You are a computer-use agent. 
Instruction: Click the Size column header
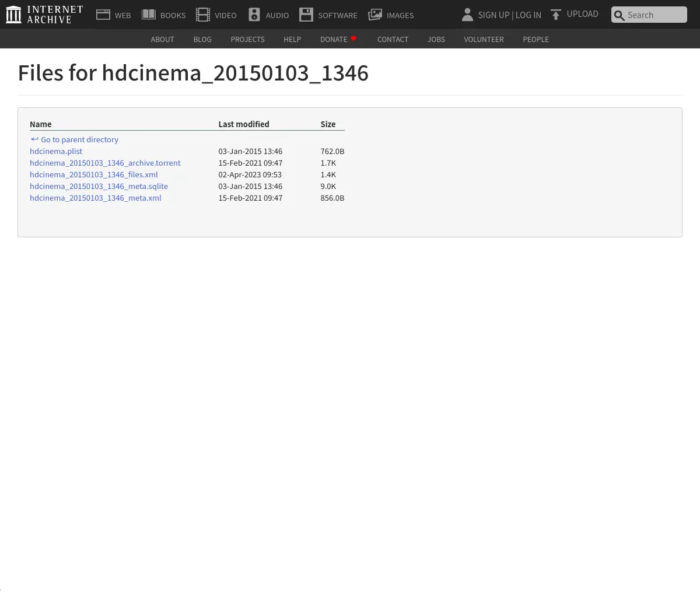point(328,124)
